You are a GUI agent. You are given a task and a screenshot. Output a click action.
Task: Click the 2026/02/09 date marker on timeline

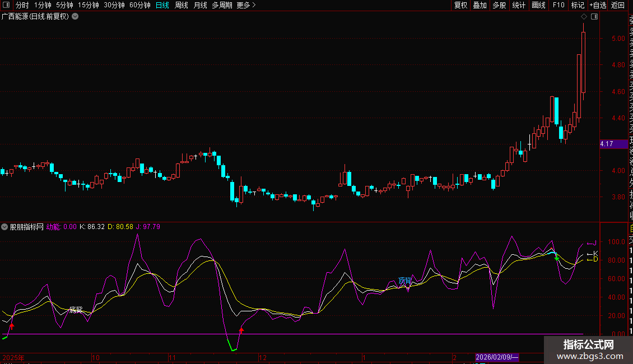point(497,357)
